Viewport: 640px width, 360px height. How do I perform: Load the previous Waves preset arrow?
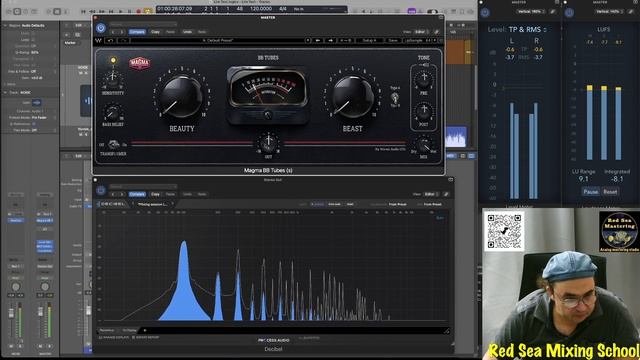tap(318, 41)
